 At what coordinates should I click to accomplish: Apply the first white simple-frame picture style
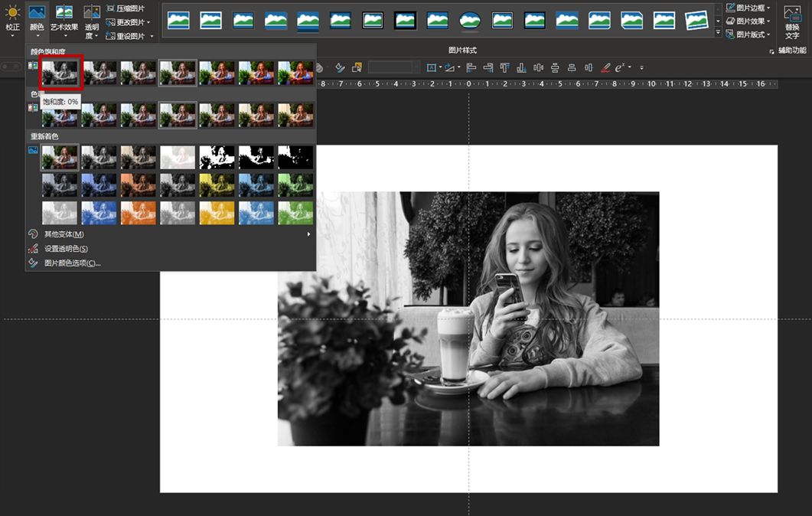(178, 21)
